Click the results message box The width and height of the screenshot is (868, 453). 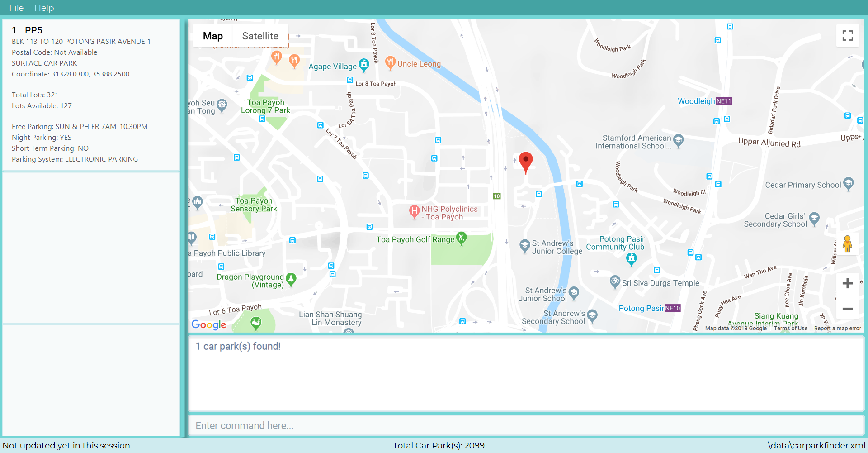pos(526,373)
